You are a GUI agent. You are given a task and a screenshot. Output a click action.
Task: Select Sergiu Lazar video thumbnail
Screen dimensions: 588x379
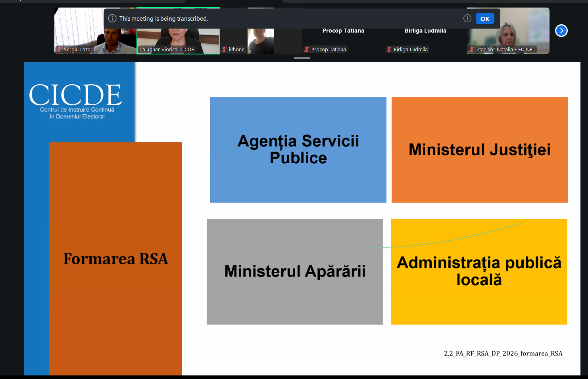(95, 31)
